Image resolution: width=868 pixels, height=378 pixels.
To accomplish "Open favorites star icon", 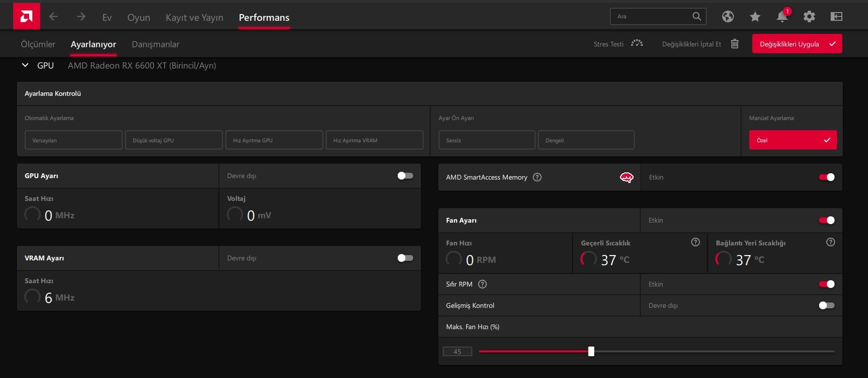I will click(755, 17).
